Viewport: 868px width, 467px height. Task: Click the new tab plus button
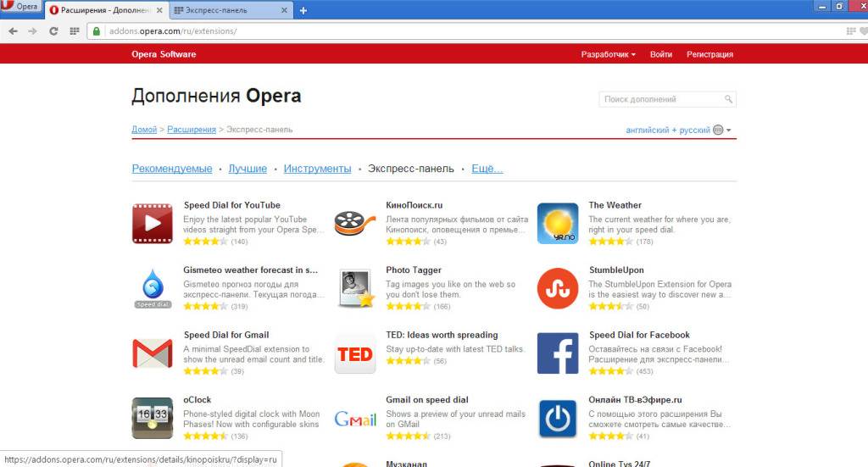tap(303, 10)
